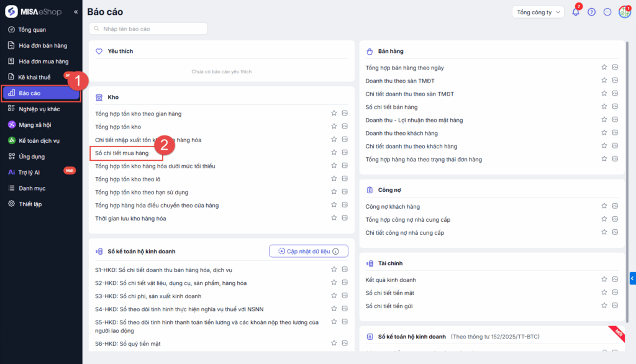Screen dimensions: 636x364
Task: Click the info icon beside Cập nhật dữ liệu
Action: [336, 252]
